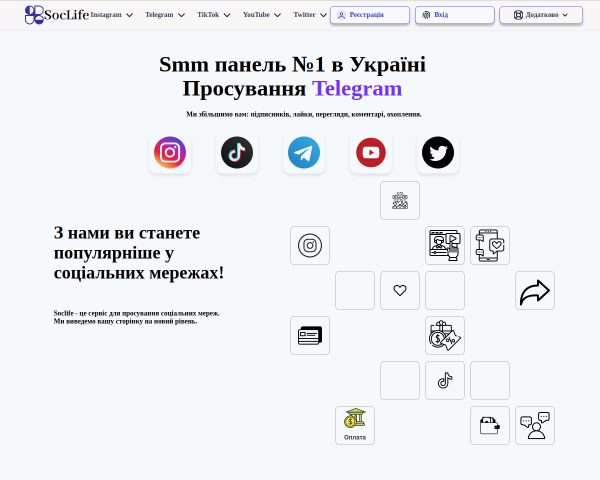Expand the Twitter menu chevron
The height and width of the screenshot is (480, 600).
[323, 15]
